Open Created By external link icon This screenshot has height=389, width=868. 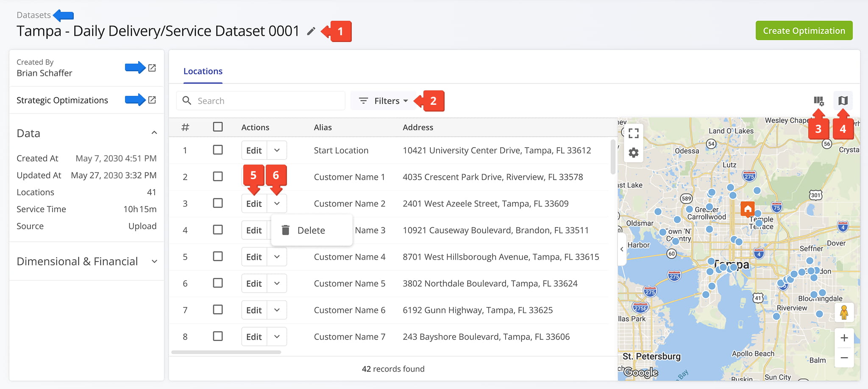(x=152, y=68)
